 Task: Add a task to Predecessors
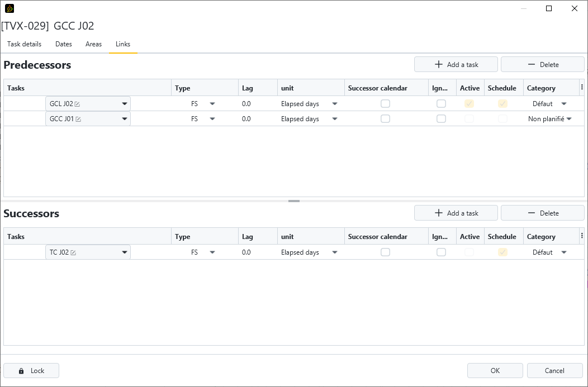point(456,65)
